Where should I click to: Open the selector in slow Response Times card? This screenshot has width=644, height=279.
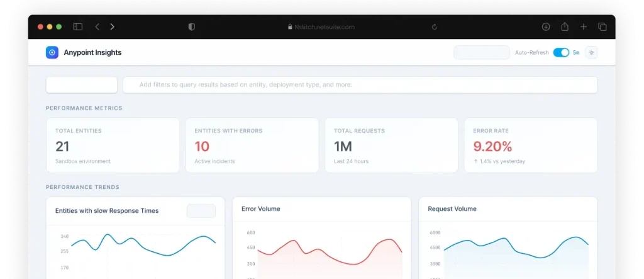201,211
